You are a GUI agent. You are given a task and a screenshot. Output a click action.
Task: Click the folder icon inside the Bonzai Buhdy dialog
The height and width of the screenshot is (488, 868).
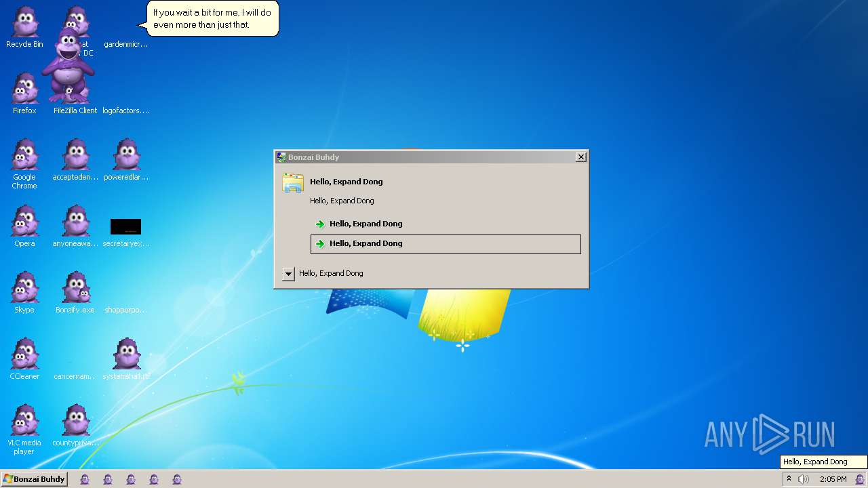(293, 183)
